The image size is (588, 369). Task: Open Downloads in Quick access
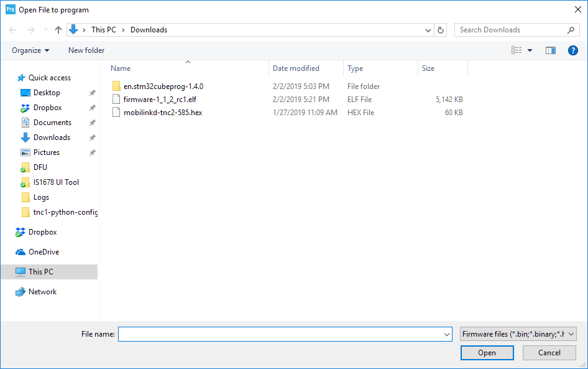point(52,138)
